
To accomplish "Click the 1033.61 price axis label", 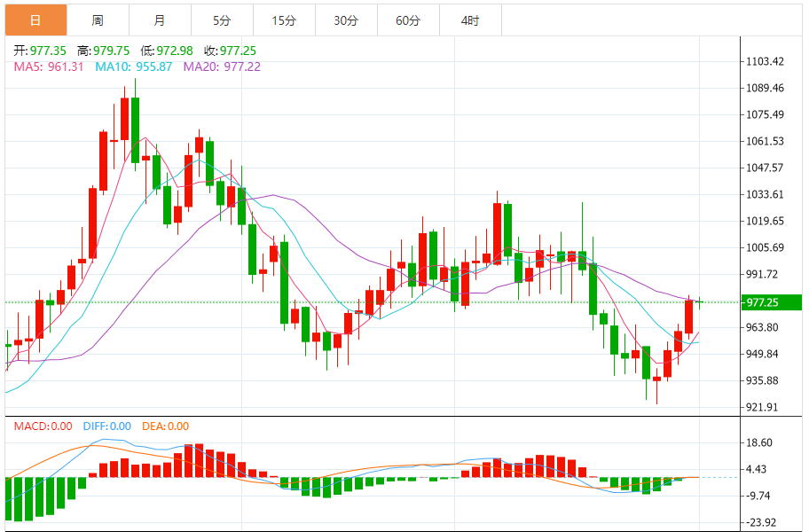I will click(x=766, y=194).
